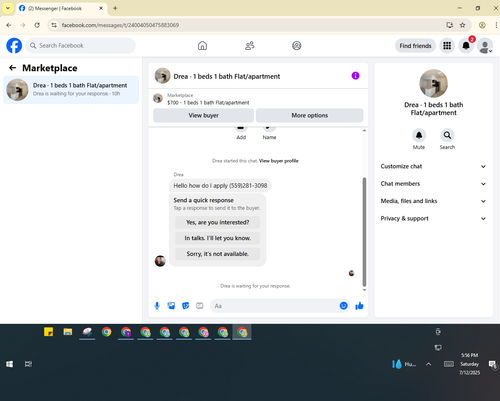500x401 pixels.
Task: Open the Chrome menu three dots
Action: pos(496,25)
